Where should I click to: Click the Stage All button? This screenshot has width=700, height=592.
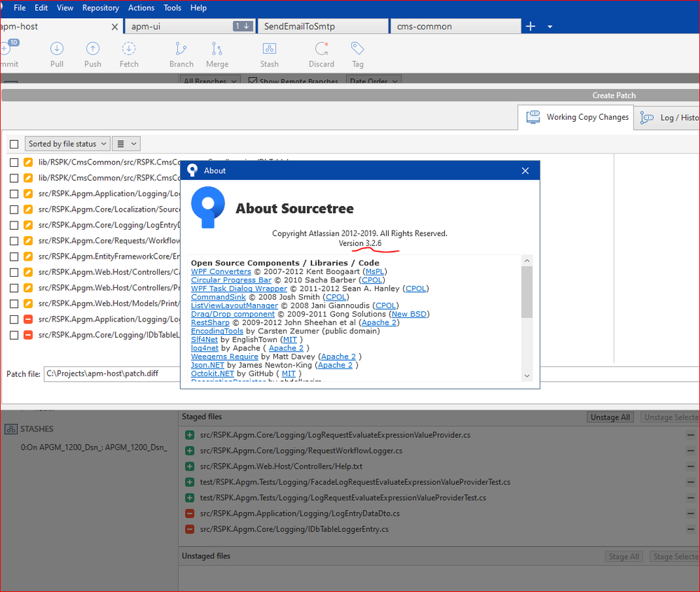(624, 556)
